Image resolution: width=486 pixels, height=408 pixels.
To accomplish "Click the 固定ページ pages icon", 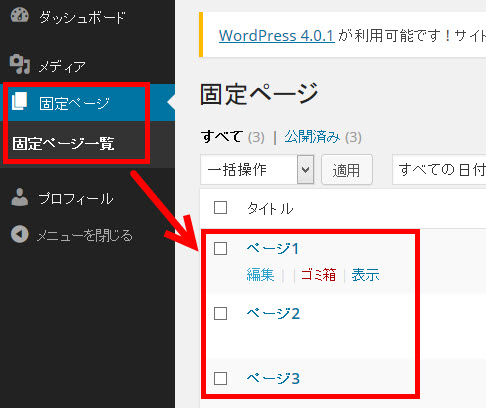I will coord(20,101).
